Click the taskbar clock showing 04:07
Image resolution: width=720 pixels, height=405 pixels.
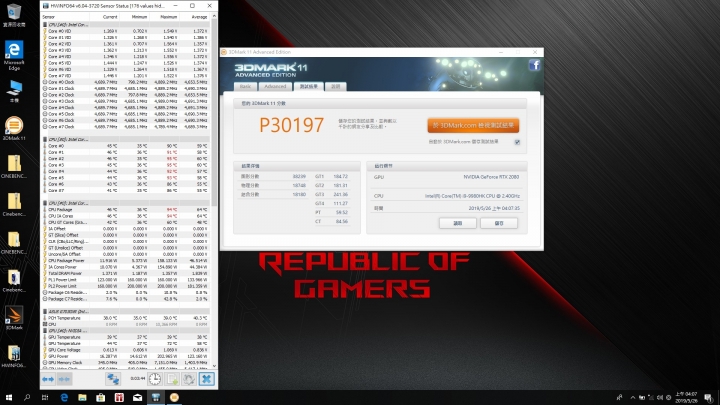tap(686, 398)
